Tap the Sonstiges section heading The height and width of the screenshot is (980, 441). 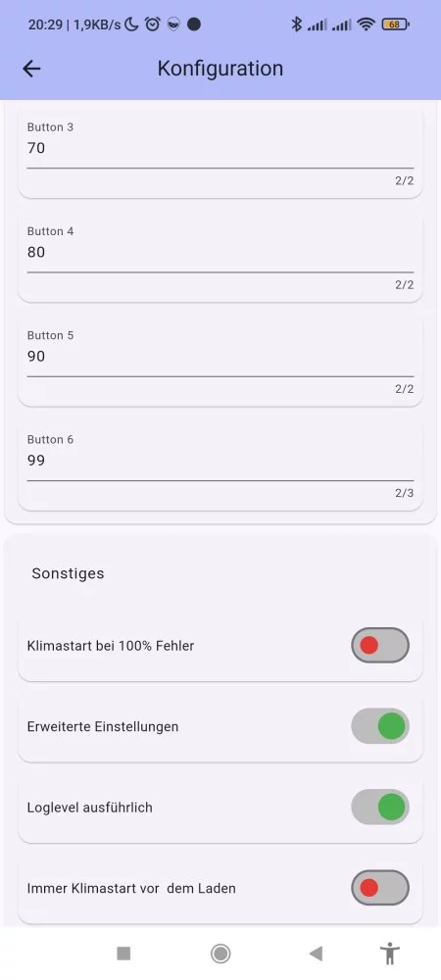pos(68,573)
